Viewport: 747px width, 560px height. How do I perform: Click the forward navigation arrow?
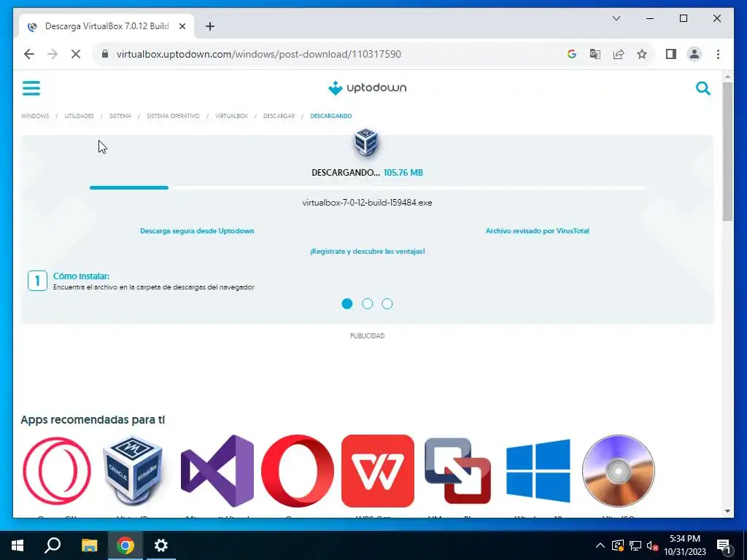(53, 54)
